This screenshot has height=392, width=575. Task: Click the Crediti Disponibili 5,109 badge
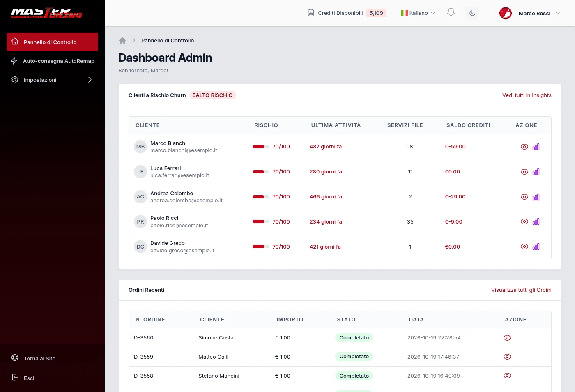pyautogui.click(x=376, y=13)
